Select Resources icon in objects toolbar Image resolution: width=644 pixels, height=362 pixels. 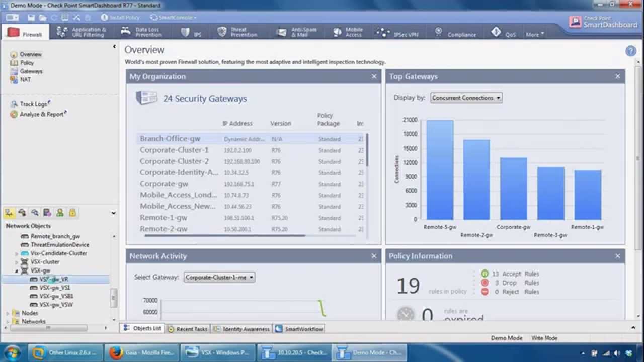click(x=35, y=213)
